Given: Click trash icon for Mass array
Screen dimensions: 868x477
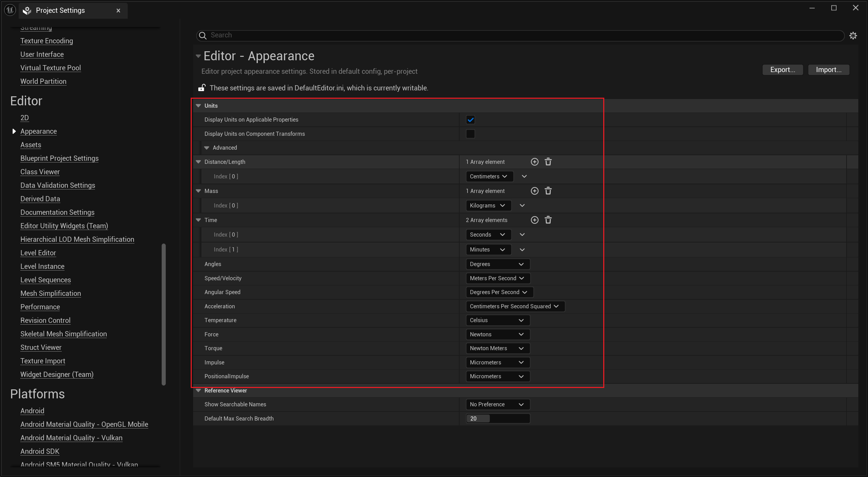Looking at the screenshot, I should pos(548,191).
